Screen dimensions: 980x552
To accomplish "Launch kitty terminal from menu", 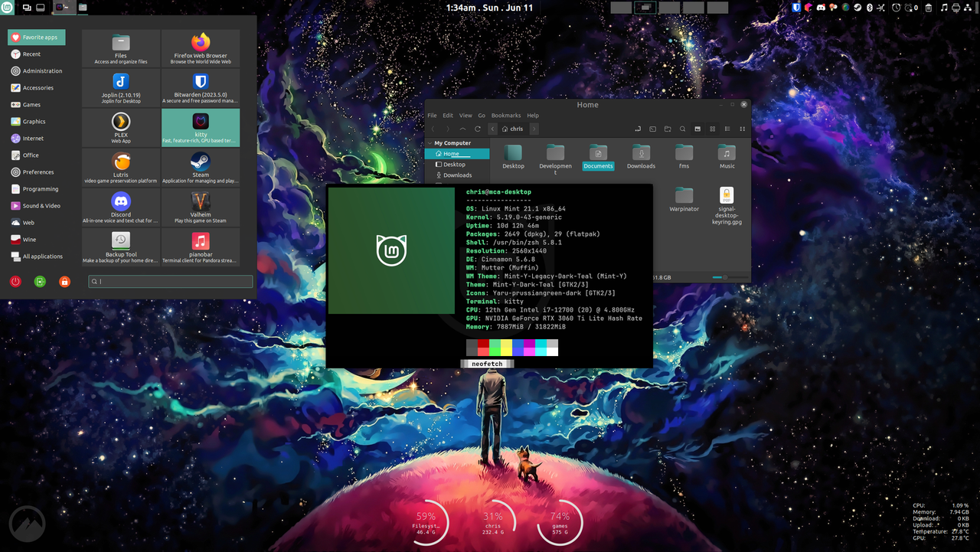I will (x=201, y=128).
